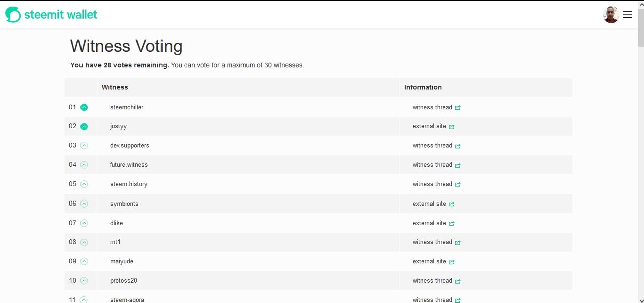Click external-link icon in maiyude row
The width and height of the screenshot is (644, 303).
coord(452,262)
